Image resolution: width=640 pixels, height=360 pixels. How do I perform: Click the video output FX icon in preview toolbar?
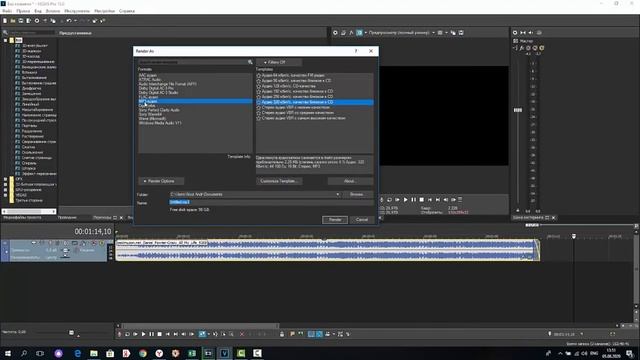[351, 33]
